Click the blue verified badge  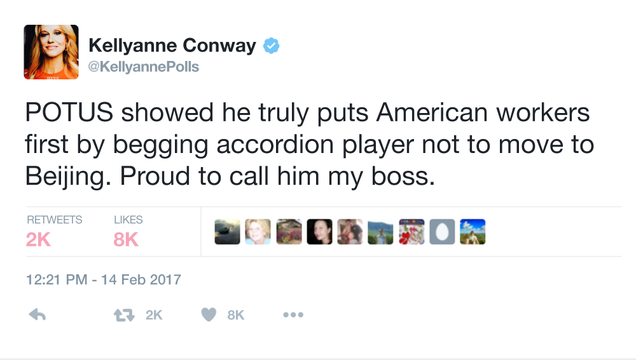coord(271,45)
